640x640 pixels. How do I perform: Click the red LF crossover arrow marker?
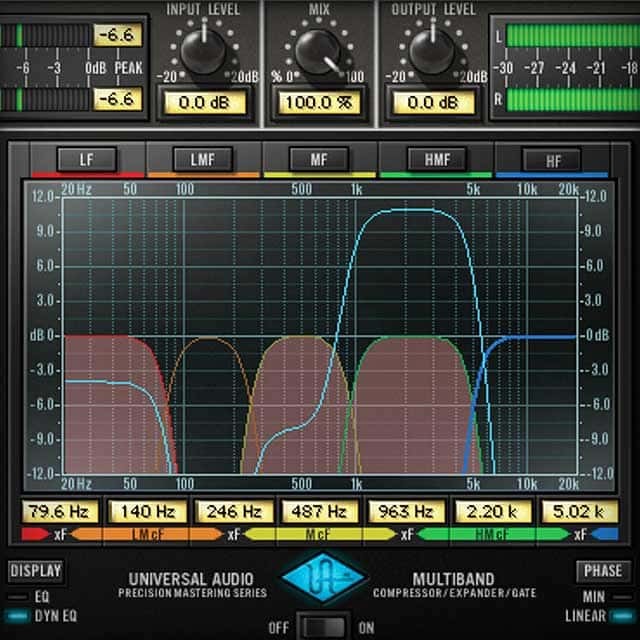[29, 535]
